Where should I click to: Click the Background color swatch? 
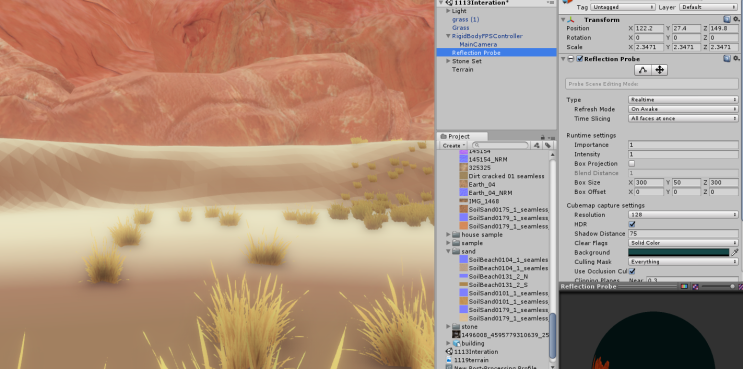click(x=679, y=252)
